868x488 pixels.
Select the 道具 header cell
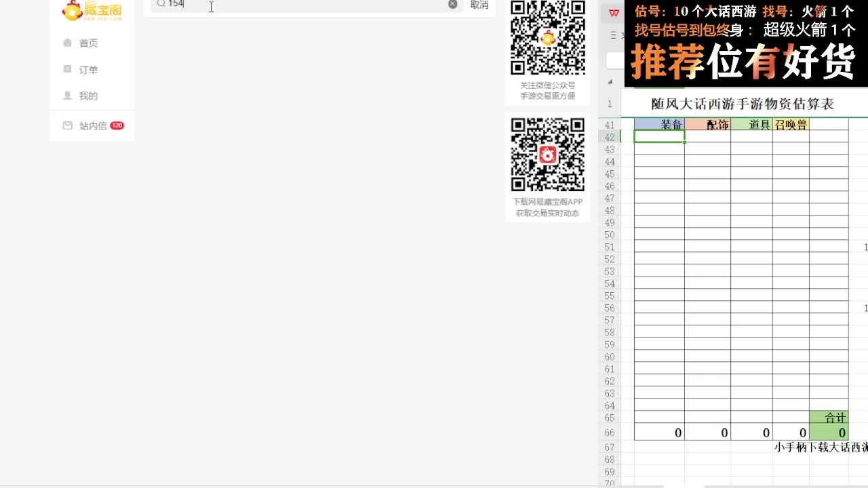[x=751, y=124]
